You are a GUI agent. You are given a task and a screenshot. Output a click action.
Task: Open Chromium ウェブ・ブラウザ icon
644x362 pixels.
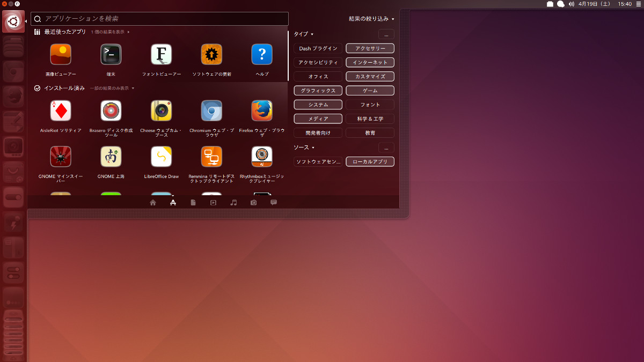click(212, 110)
